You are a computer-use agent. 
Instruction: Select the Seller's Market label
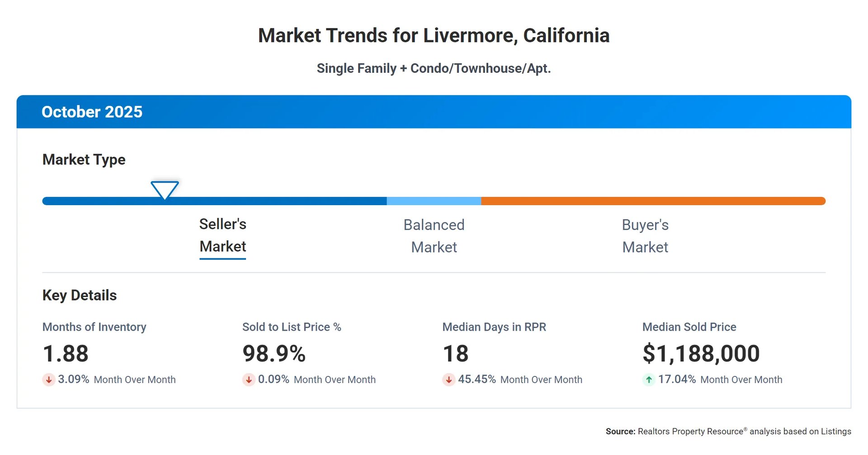pyautogui.click(x=222, y=235)
